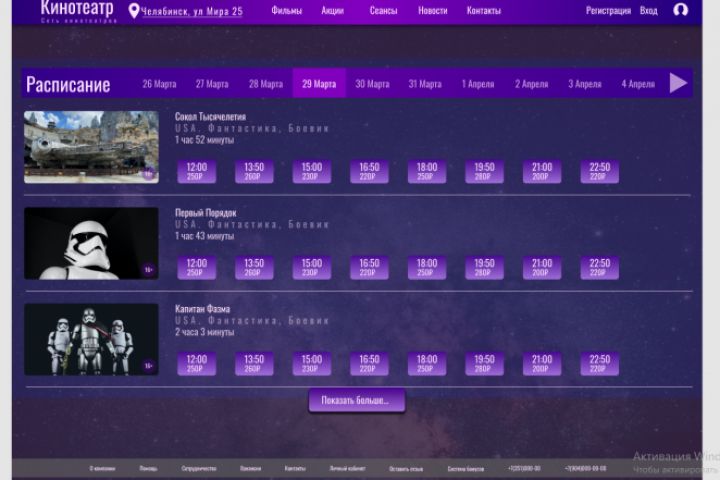Pick the 12:00 showtime for Сокол Тысячелетия
The image size is (720, 480).
pos(197,171)
